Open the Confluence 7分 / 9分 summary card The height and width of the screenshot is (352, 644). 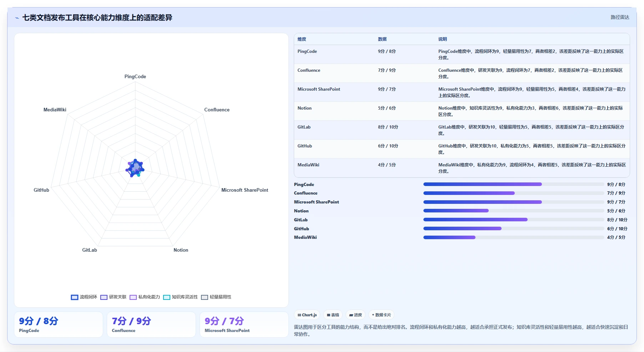(x=151, y=325)
